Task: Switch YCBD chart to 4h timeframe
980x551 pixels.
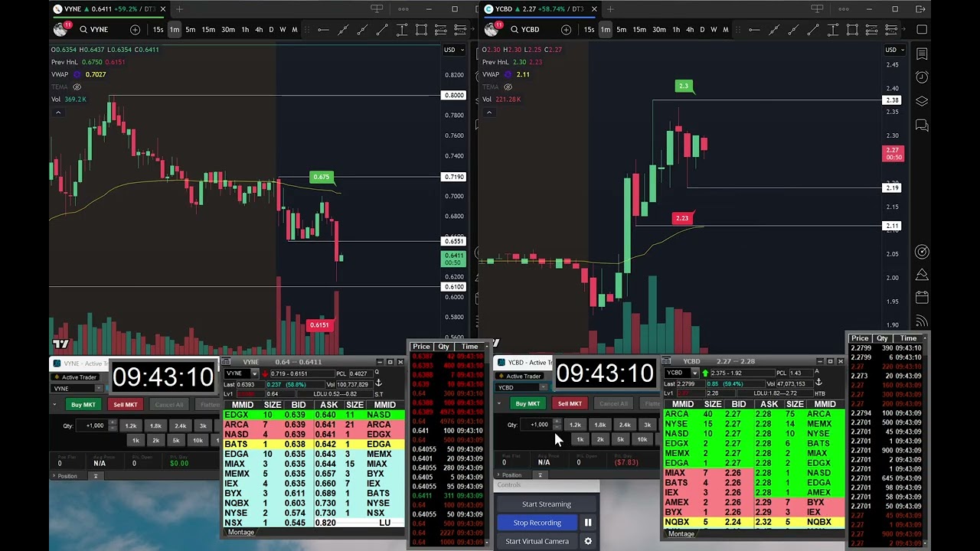Action: coord(690,30)
